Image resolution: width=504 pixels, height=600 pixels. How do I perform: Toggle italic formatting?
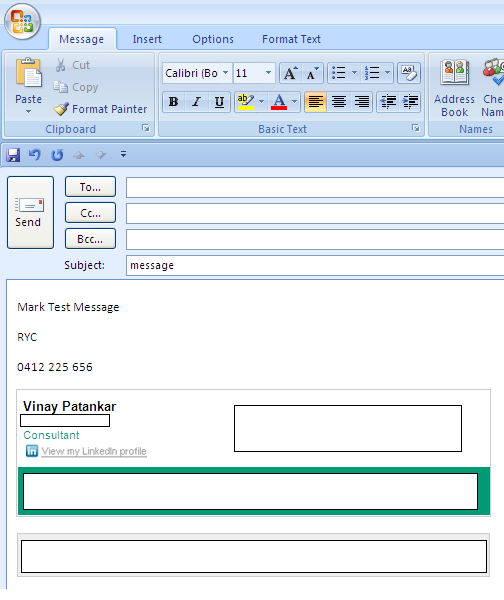point(196,102)
